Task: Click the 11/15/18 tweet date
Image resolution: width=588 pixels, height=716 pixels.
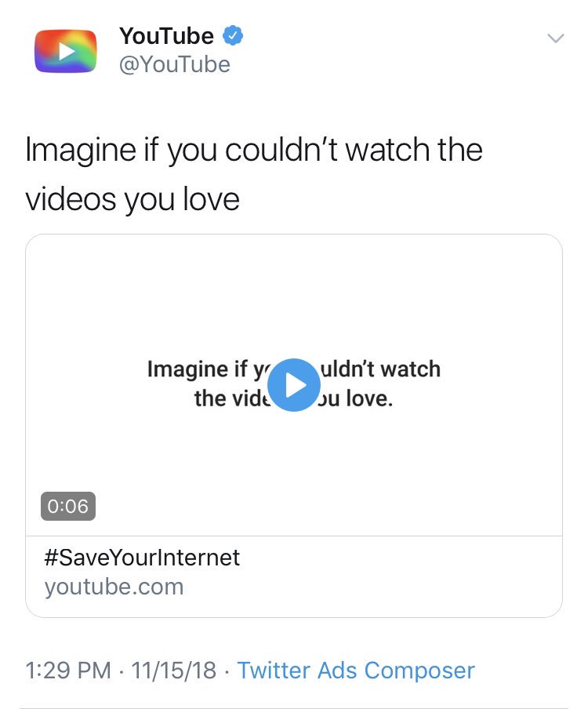Action: [174, 671]
